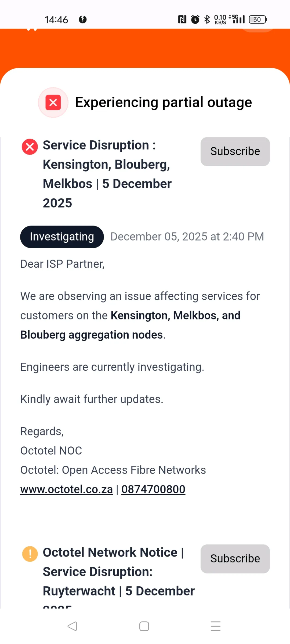This screenshot has width=290, height=644.
Task: Tap the Bluetooth icon in the status bar
Action: point(207,19)
